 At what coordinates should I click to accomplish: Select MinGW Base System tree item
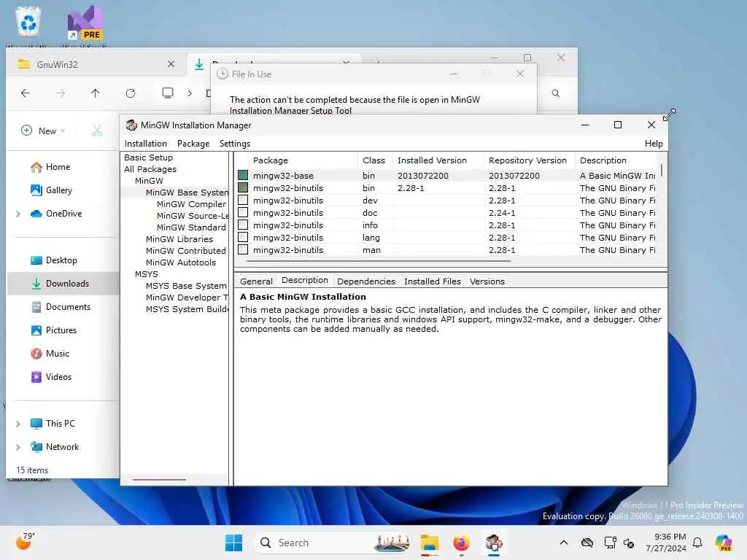pyautogui.click(x=187, y=192)
